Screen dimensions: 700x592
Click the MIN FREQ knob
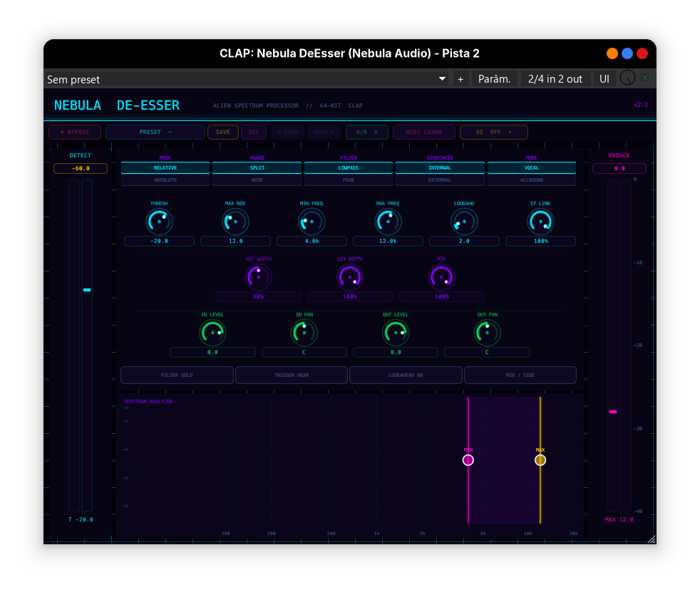point(312,222)
